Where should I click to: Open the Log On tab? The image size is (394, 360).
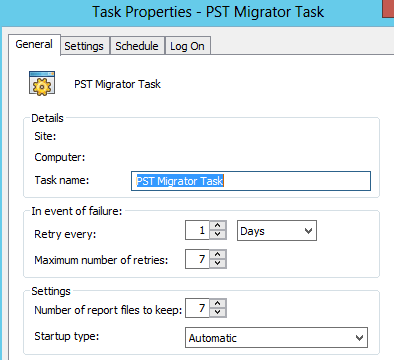[187, 46]
